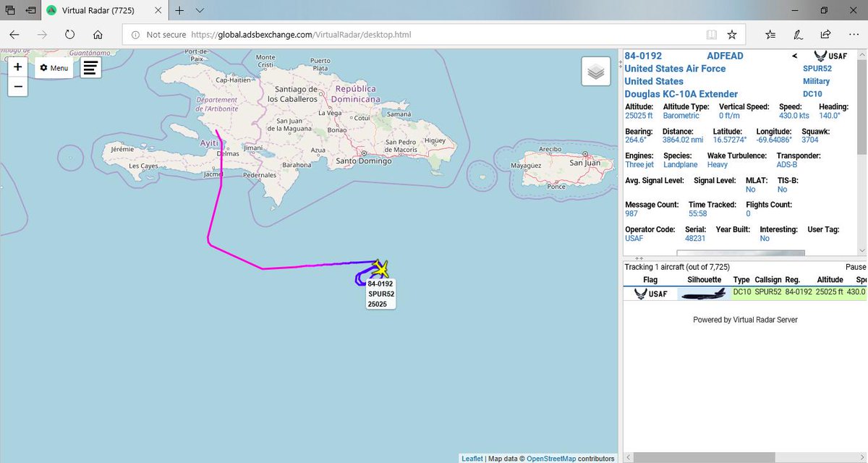Screen dimensions: 868x463
Task: Sort list by Silhouette column header
Action: (704, 279)
